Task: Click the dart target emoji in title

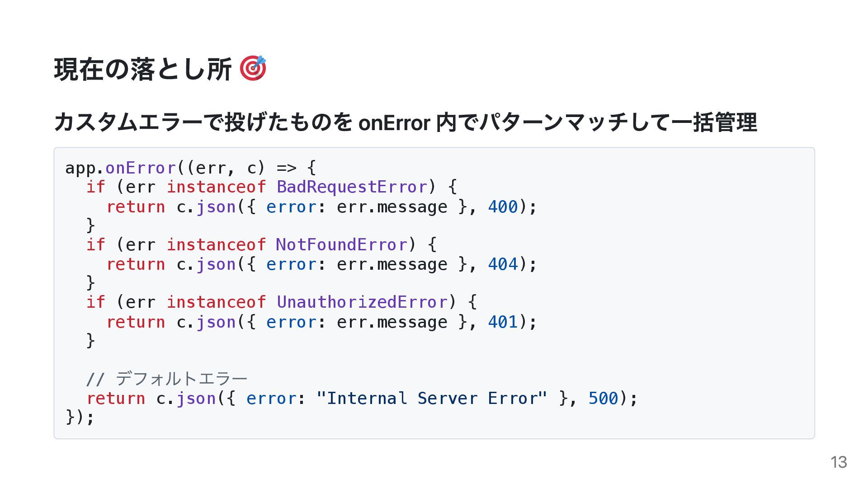Action: (x=253, y=68)
